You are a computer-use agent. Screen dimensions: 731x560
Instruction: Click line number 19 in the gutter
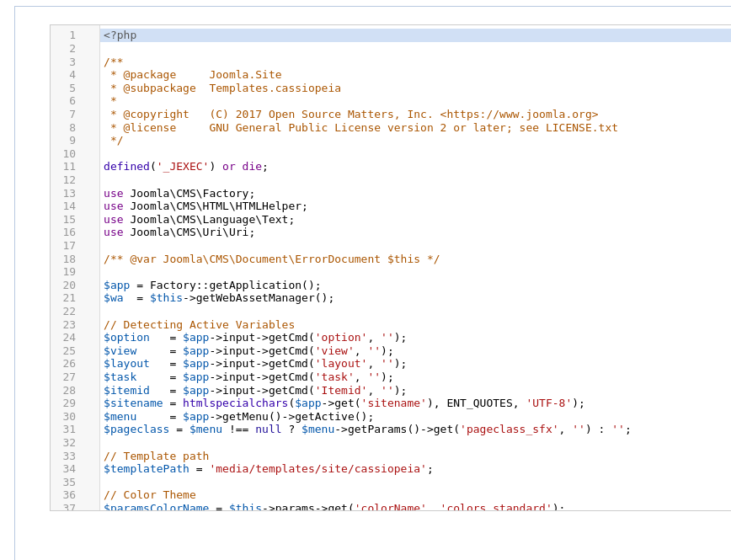pos(69,272)
